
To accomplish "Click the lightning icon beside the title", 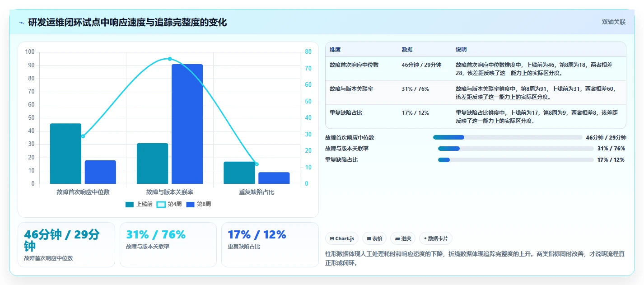I will (21, 22).
